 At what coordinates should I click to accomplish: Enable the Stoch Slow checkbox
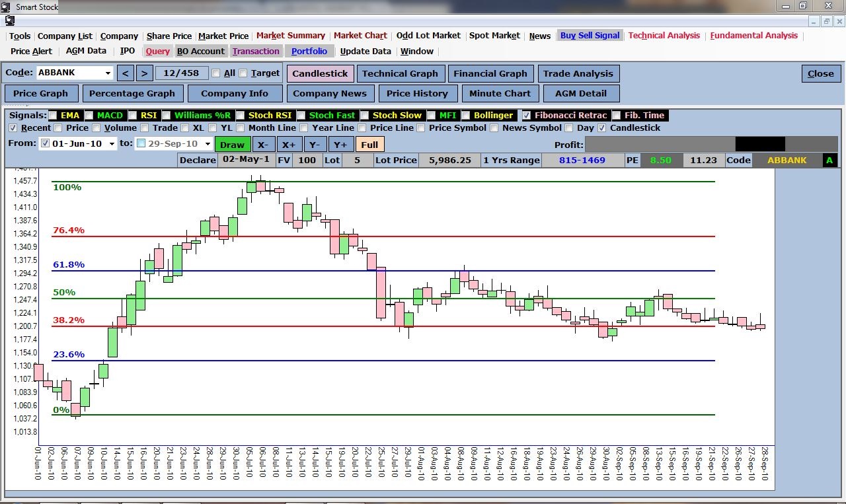click(365, 116)
